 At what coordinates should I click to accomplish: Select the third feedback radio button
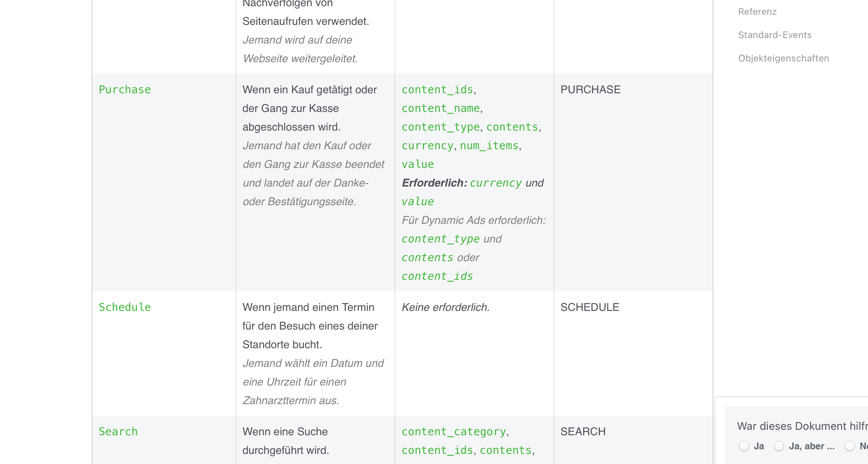pyautogui.click(x=850, y=446)
